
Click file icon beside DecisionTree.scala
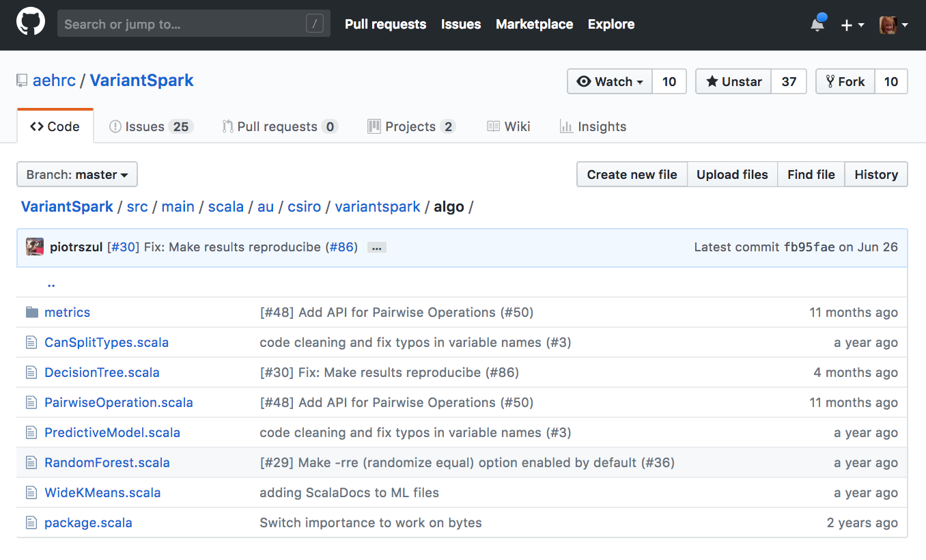click(x=31, y=372)
